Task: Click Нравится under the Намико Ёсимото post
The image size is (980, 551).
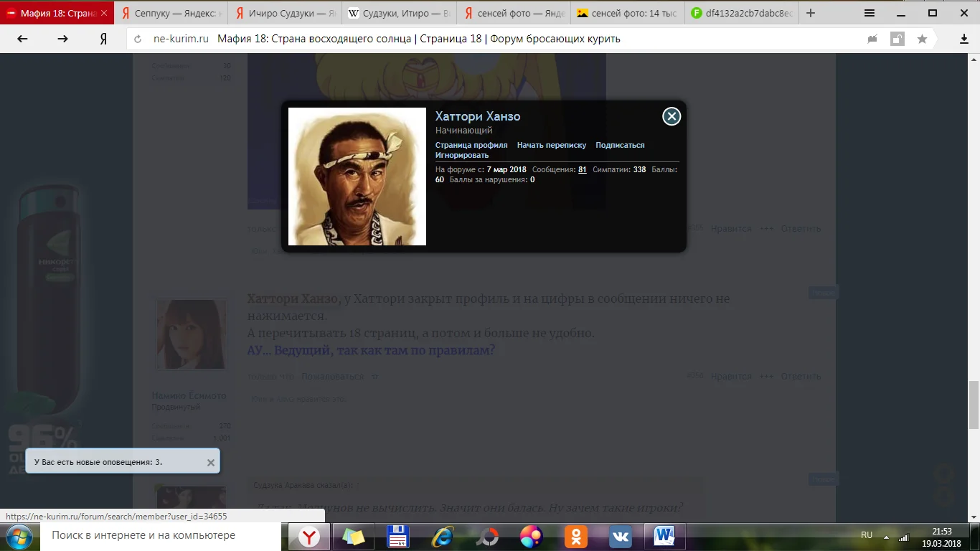Action: [731, 377]
